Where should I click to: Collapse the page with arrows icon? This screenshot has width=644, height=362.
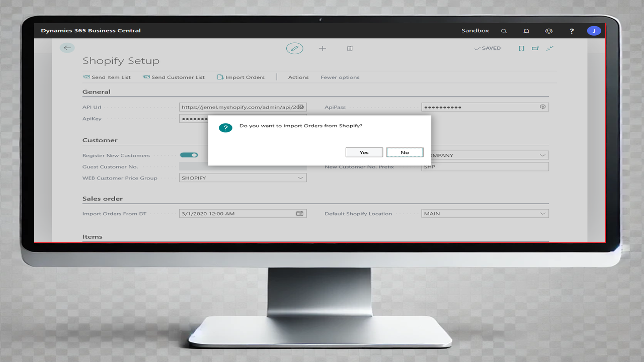[550, 48]
